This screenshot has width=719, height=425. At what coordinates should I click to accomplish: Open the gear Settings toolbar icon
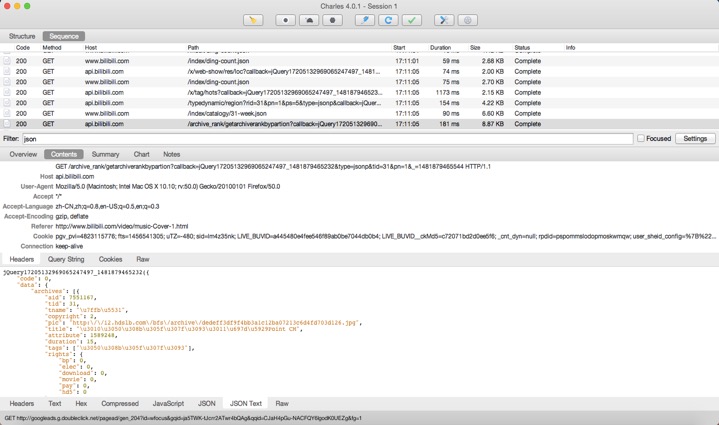468,20
